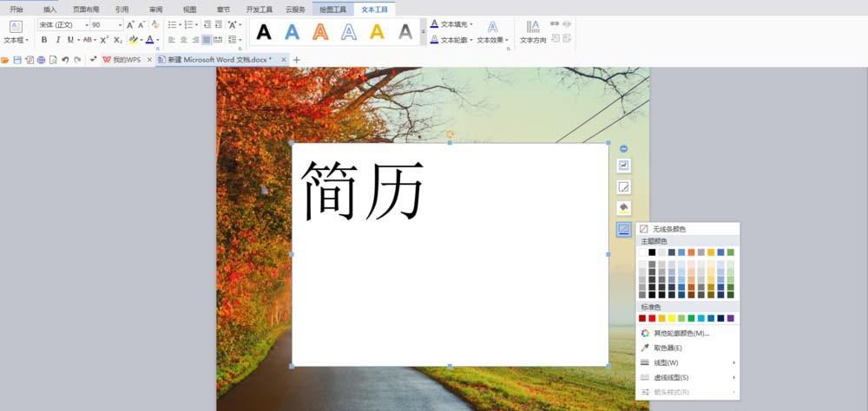Apply superscript formatting
Viewport: 868px width, 411px height.
pyautogui.click(x=104, y=40)
